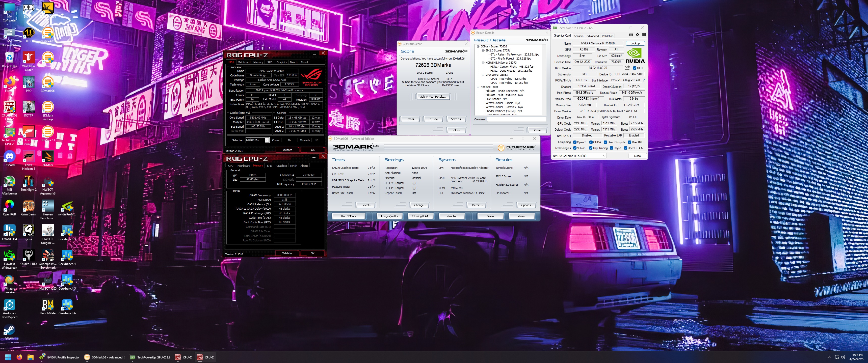Open SPD tab in lower CPU-Z window
The width and height of the screenshot is (868, 363).
coord(269,166)
